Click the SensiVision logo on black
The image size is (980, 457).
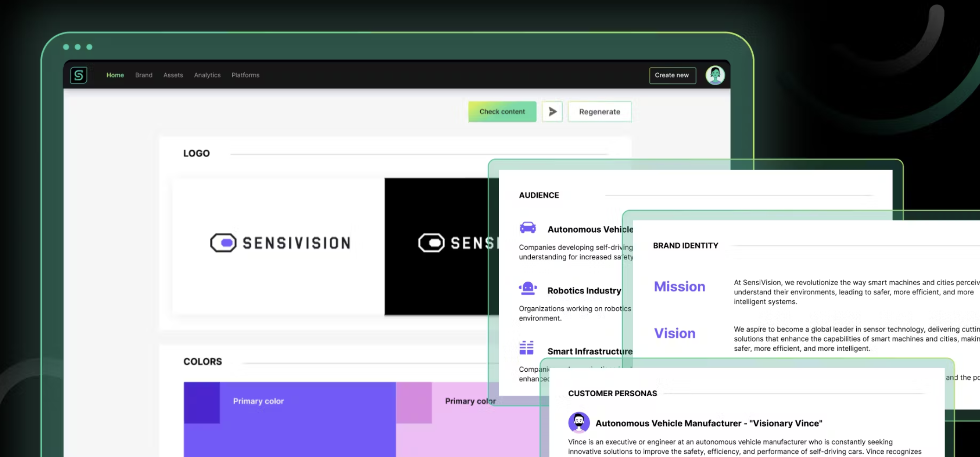point(458,243)
